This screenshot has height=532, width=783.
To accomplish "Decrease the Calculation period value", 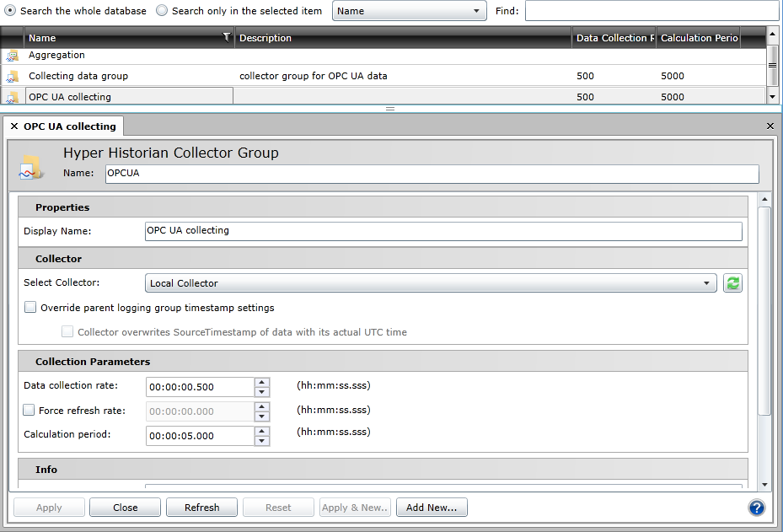I will [x=262, y=441].
